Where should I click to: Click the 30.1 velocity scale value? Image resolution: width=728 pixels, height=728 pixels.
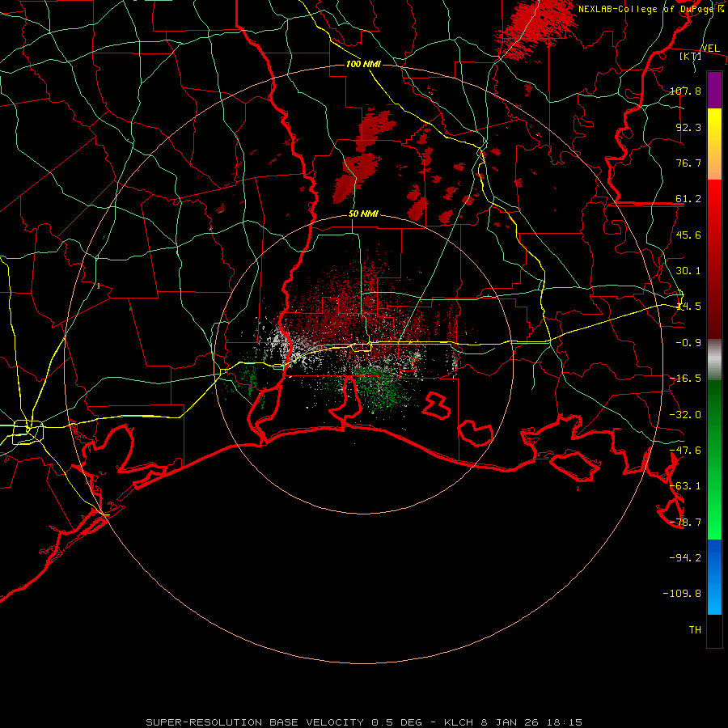coord(688,271)
